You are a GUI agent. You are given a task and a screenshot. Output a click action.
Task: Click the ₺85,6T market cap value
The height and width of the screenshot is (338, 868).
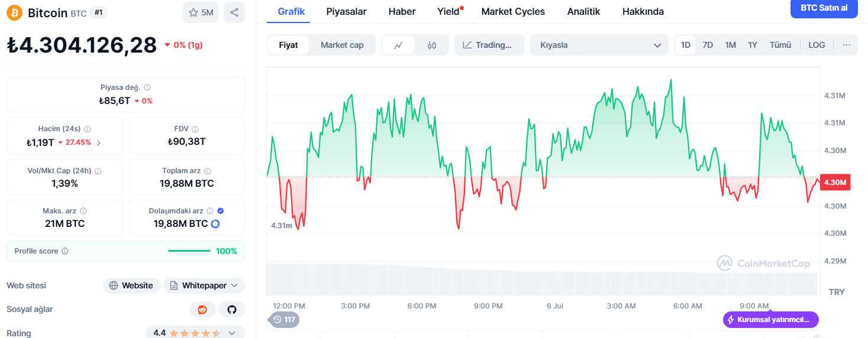point(114,101)
